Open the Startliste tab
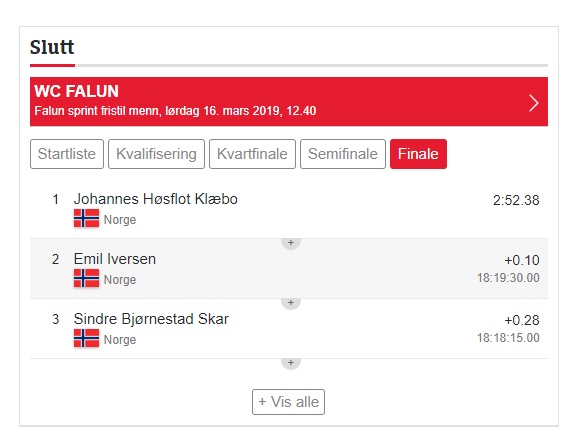Viewport: 572px width, 444px height. (x=67, y=154)
